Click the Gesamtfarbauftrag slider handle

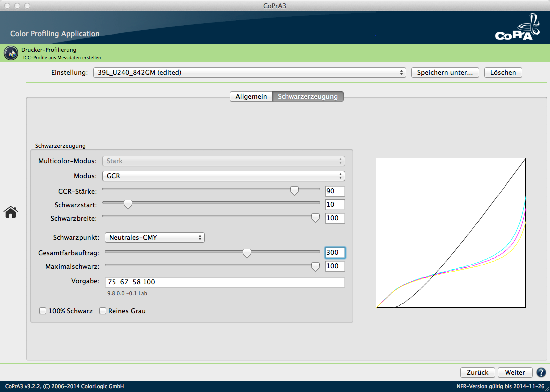pyautogui.click(x=247, y=253)
